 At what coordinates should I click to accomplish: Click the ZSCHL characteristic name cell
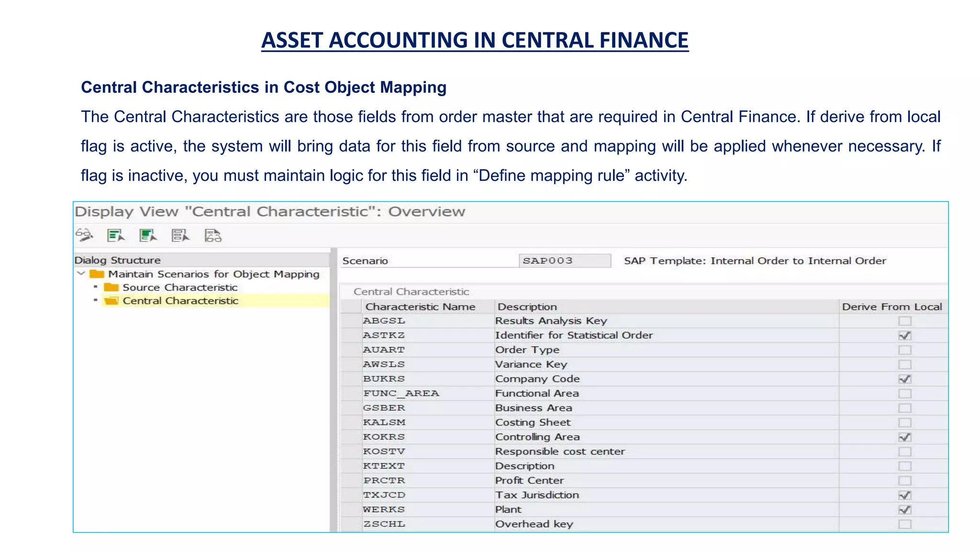pos(428,524)
